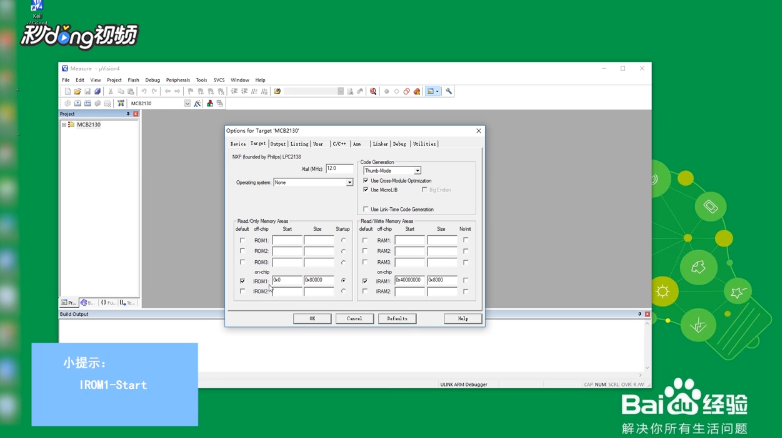Open the Window layout icon's dropdown arrow
The height and width of the screenshot is (438, 782).
pyautogui.click(x=437, y=91)
